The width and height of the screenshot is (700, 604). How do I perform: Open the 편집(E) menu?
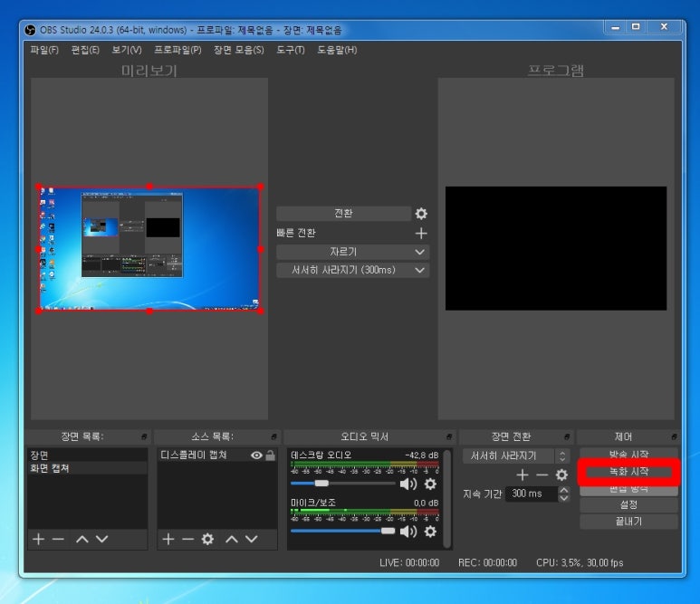85,50
